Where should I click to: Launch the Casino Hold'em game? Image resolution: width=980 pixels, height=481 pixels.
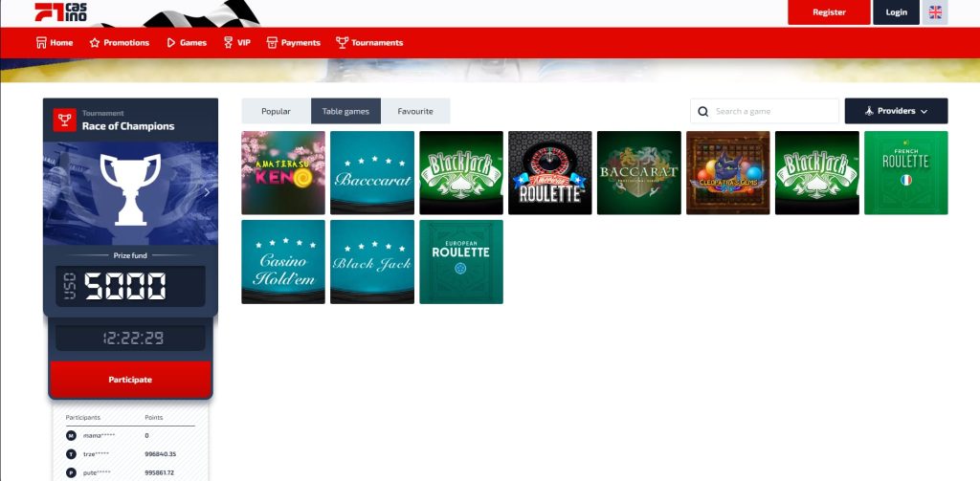[283, 262]
